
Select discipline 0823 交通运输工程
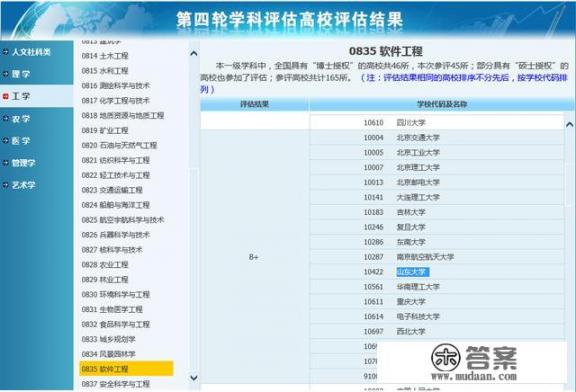coord(112,190)
